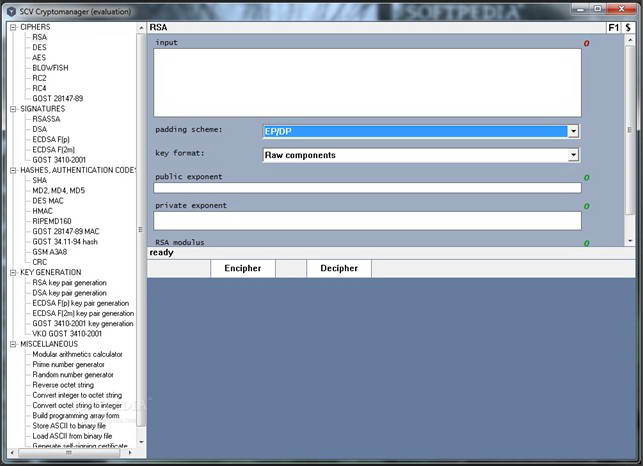Image resolution: width=643 pixels, height=466 pixels.
Task: Click the F1 help button
Action: [x=611, y=28]
